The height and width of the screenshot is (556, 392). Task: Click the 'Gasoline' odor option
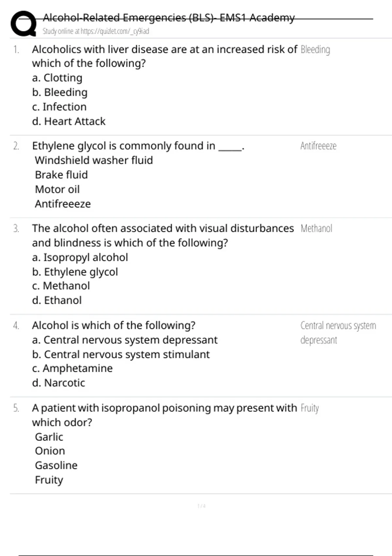click(56, 465)
